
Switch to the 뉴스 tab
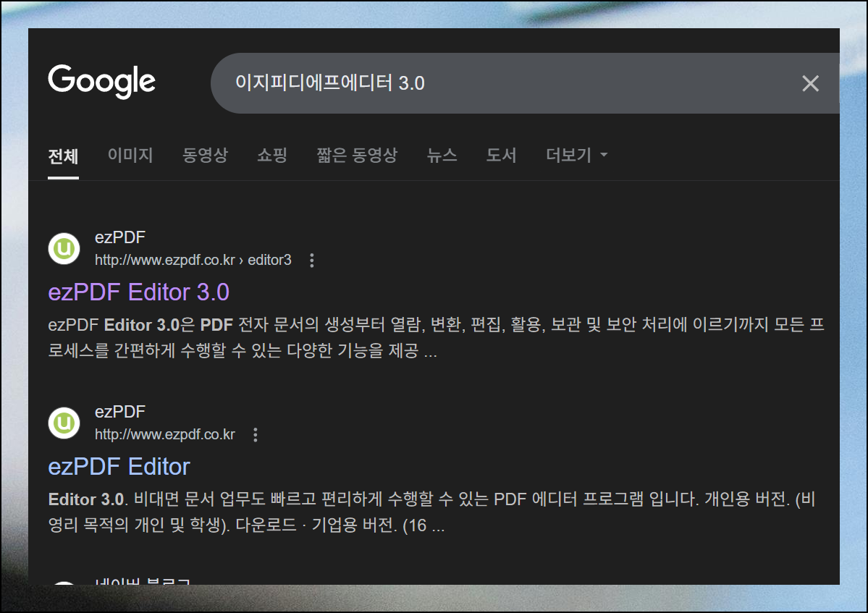(442, 155)
